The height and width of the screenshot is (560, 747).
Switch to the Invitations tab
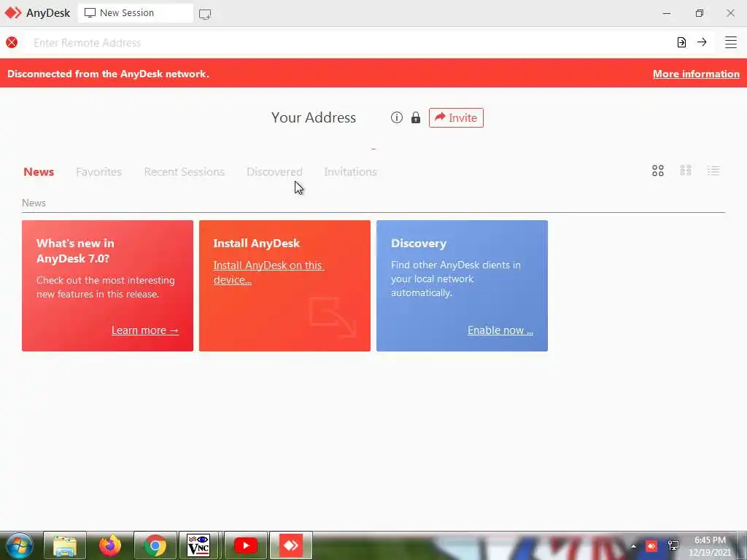[350, 172]
